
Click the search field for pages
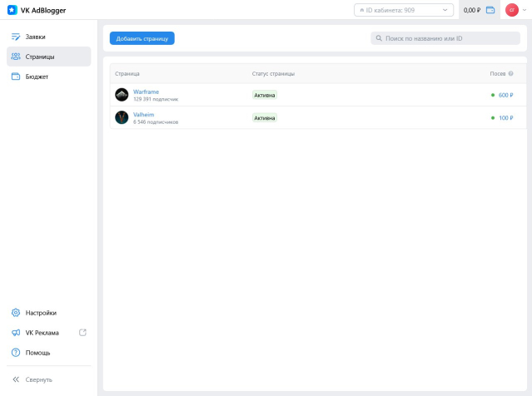(445, 38)
